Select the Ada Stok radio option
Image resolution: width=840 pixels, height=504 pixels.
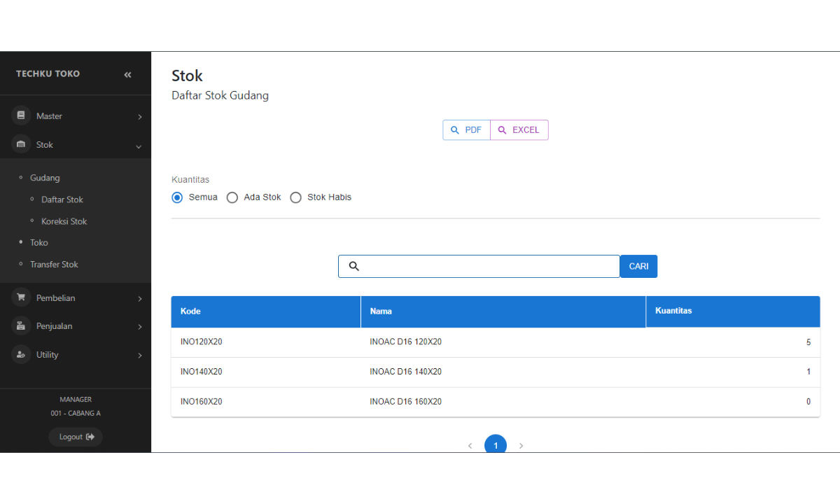pyautogui.click(x=232, y=197)
